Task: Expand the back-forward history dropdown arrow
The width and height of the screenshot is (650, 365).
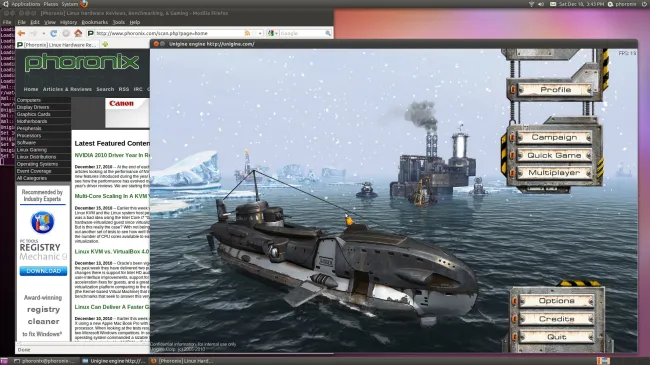Action: (x=44, y=34)
